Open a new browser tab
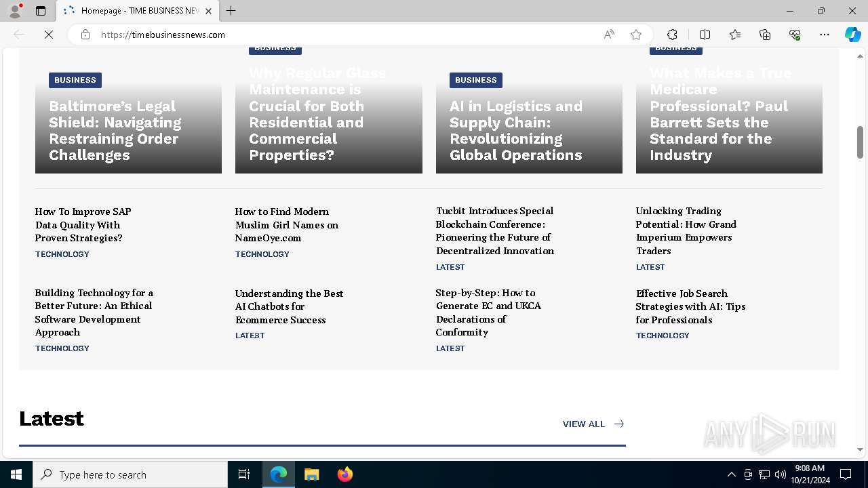Image resolution: width=868 pixels, height=488 pixels. (x=231, y=11)
